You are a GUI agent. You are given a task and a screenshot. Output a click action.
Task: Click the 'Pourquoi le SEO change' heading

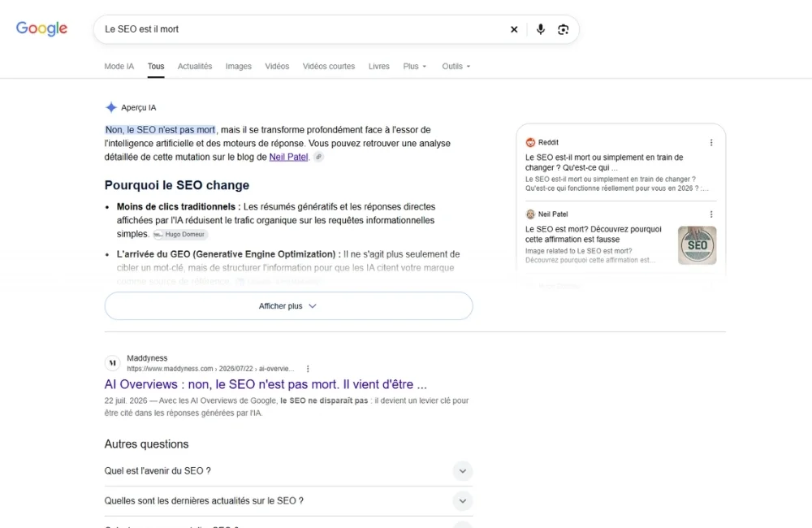(176, 185)
